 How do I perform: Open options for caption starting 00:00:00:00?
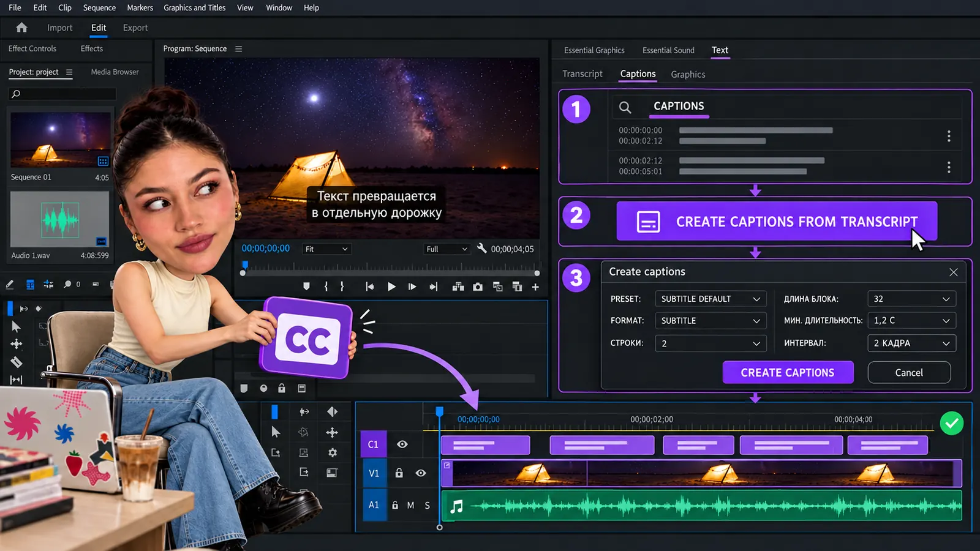coord(949,136)
